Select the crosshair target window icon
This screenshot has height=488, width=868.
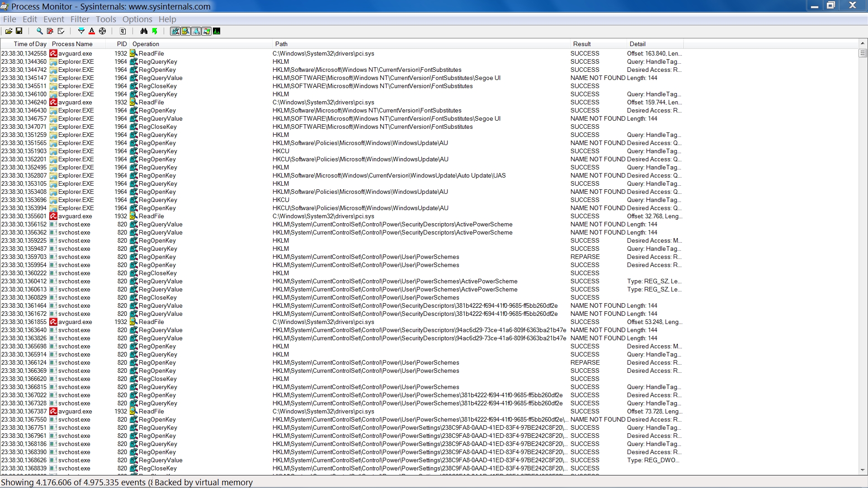pyautogui.click(x=103, y=31)
